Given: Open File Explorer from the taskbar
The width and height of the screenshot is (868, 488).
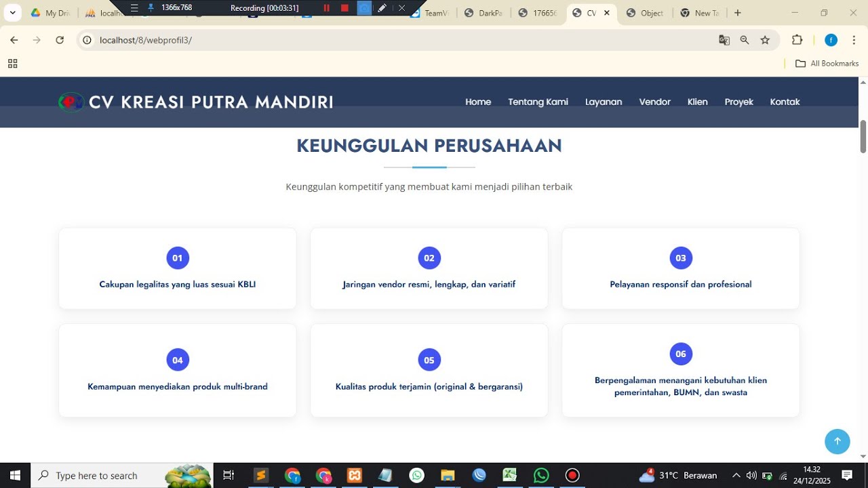Looking at the screenshot, I should (x=448, y=475).
